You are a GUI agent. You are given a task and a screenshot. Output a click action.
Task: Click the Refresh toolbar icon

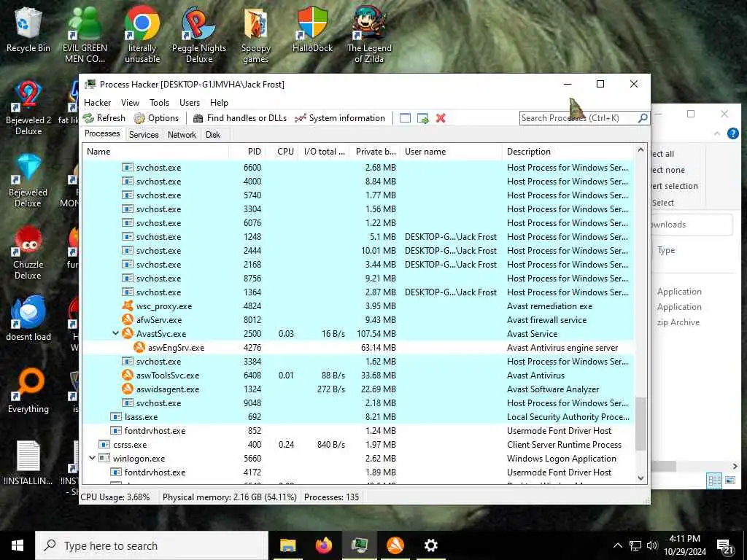pos(88,118)
